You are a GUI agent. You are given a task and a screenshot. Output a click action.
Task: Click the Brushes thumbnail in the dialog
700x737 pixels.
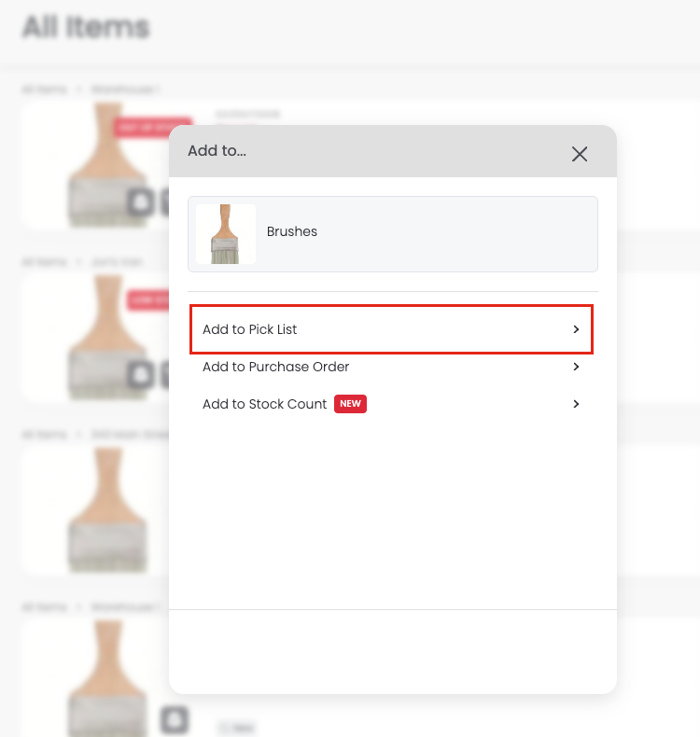point(225,234)
